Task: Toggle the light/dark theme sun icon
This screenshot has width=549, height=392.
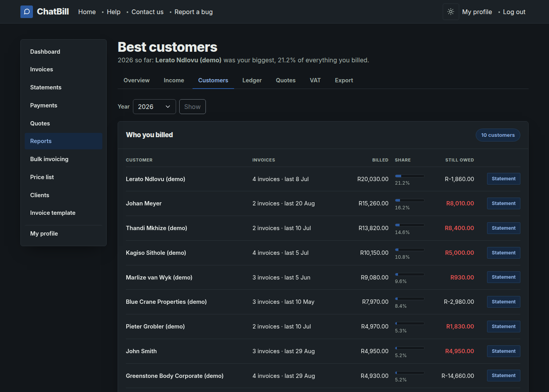Action: 451,12
